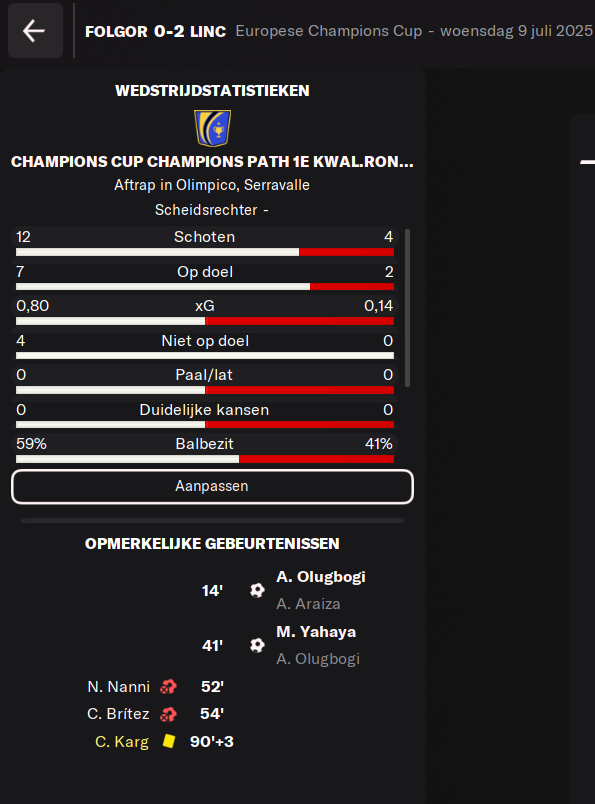Click the xG statistic row
Image resolution: width=595 pixels, height=804 pixels.
pos(205,310)
